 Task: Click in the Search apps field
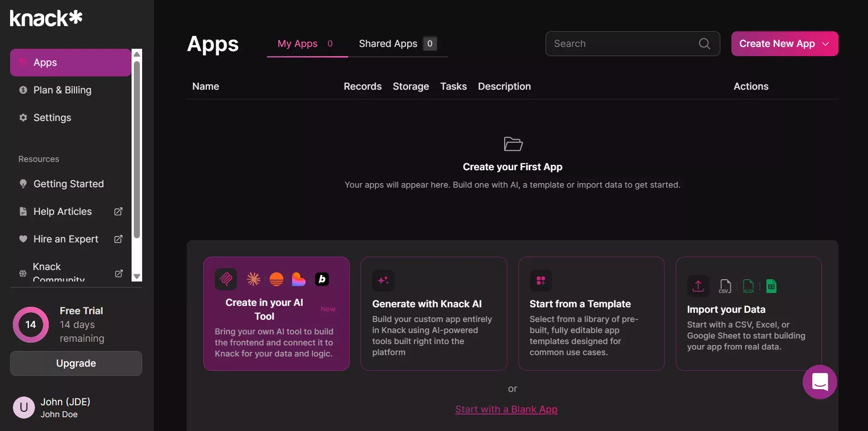(x=632, y=44)
